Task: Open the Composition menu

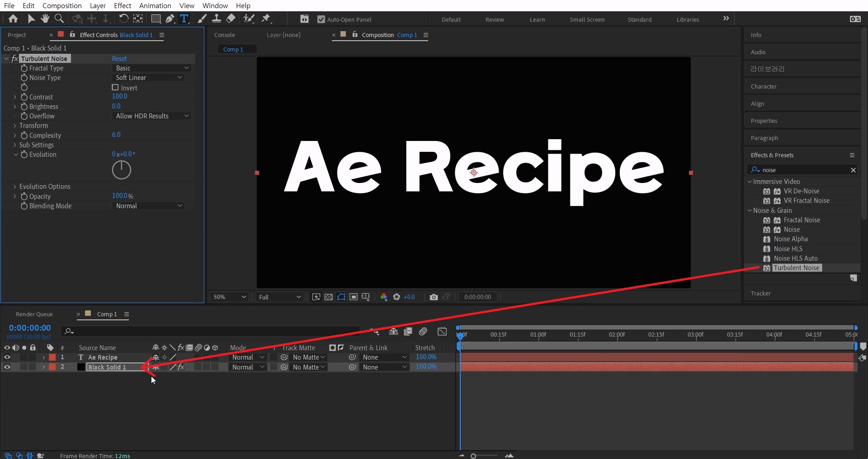Action: pyautogui.click(x=62, y=5)
